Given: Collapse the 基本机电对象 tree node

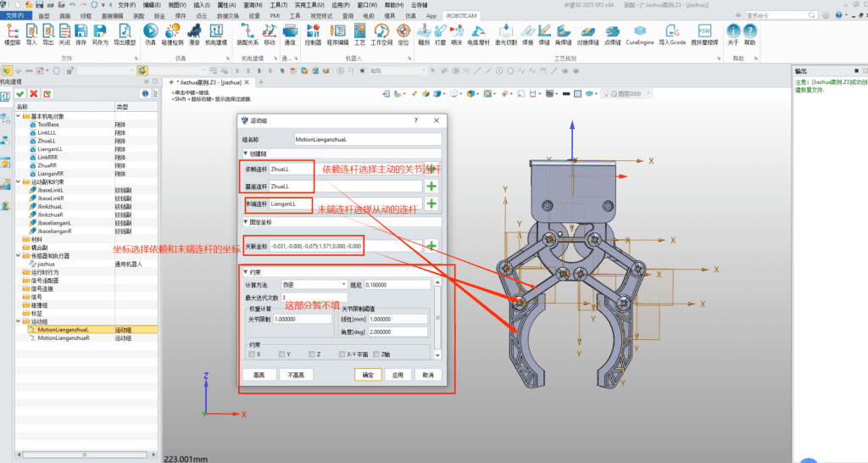Looking at the screenshot, I should point(19,116).
